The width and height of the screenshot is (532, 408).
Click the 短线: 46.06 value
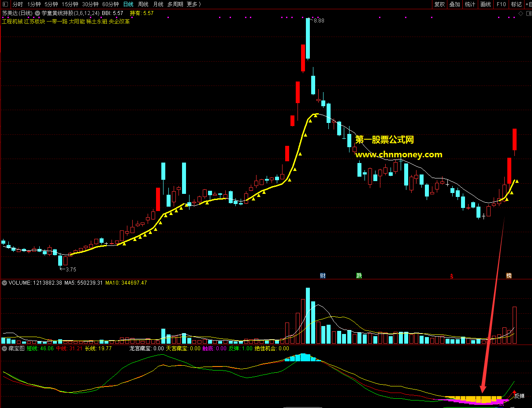(x=40, y=348)
